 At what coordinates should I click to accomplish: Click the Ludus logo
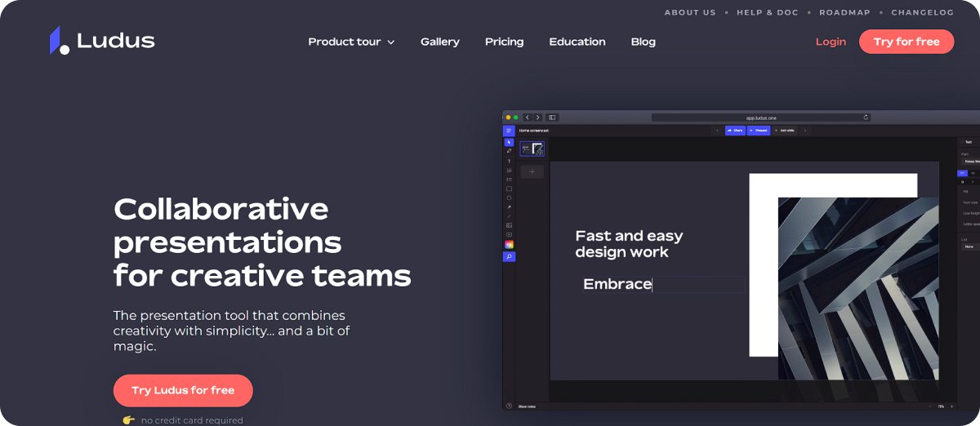pyautogui.click(x=101, y=41)
